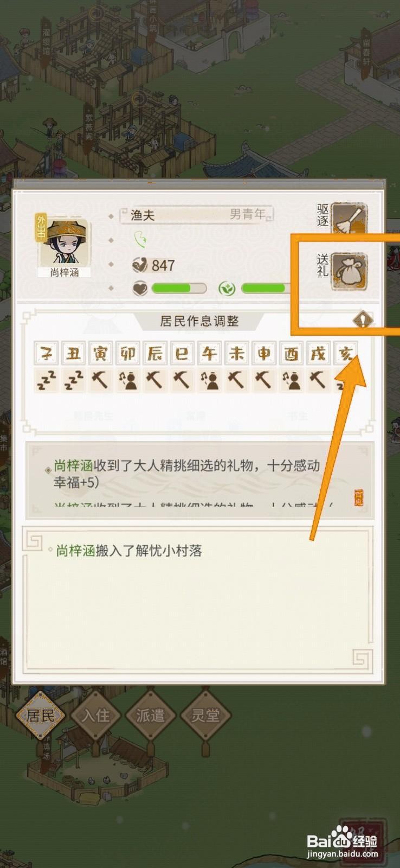
Task: Switch to the 入住 tab
Action: click(x=95, y=715)
